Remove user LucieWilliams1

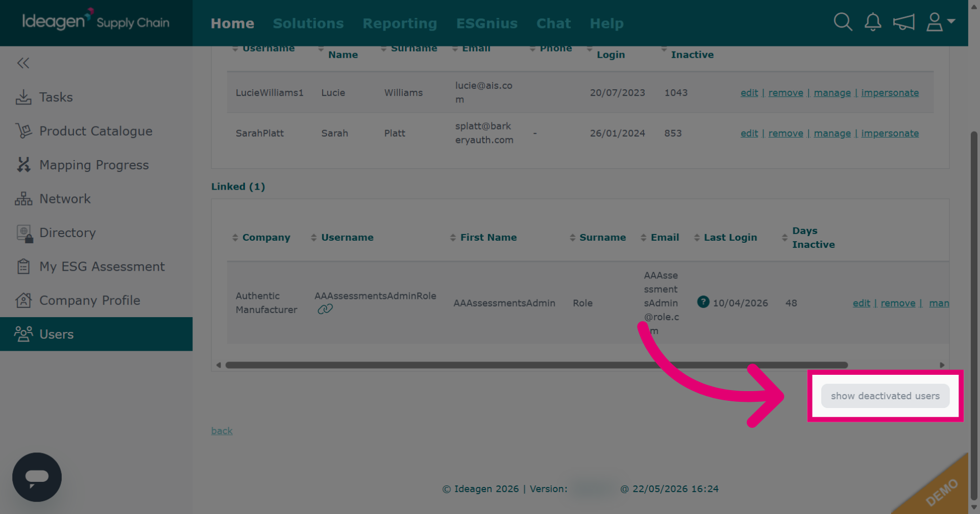pyautogui.click(x=786, y=93)
